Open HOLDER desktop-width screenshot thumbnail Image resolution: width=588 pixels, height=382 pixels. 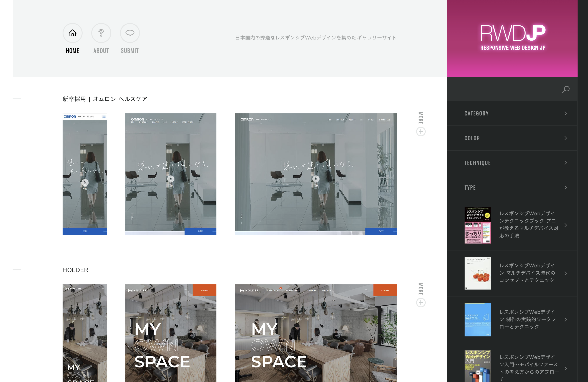click(316, 333)
